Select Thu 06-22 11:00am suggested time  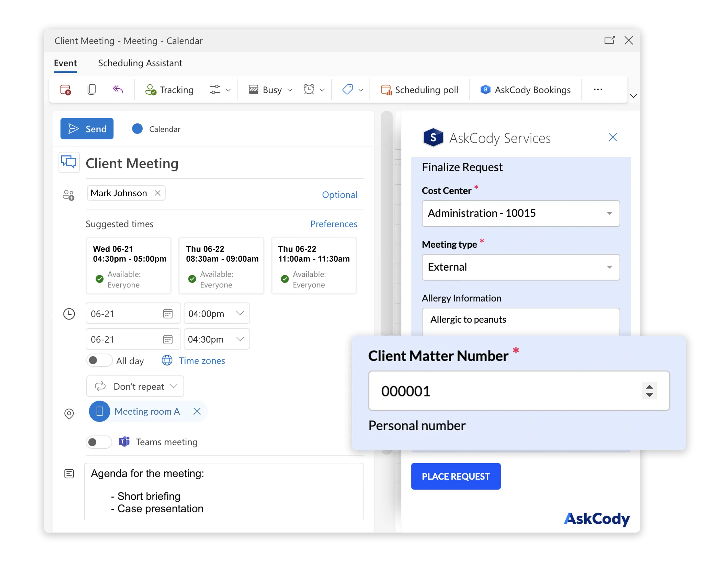click(x=314, y=266)
